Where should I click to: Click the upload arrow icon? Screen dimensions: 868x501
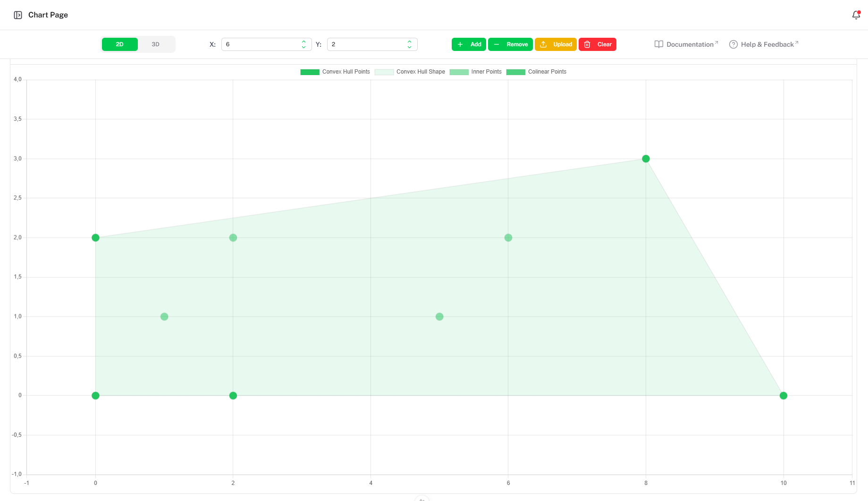coord(543,44)
